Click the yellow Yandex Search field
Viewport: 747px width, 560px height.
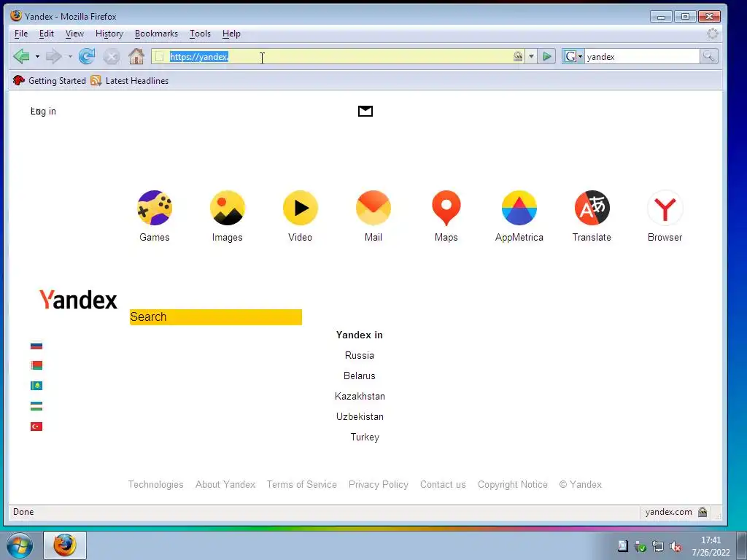216,317
